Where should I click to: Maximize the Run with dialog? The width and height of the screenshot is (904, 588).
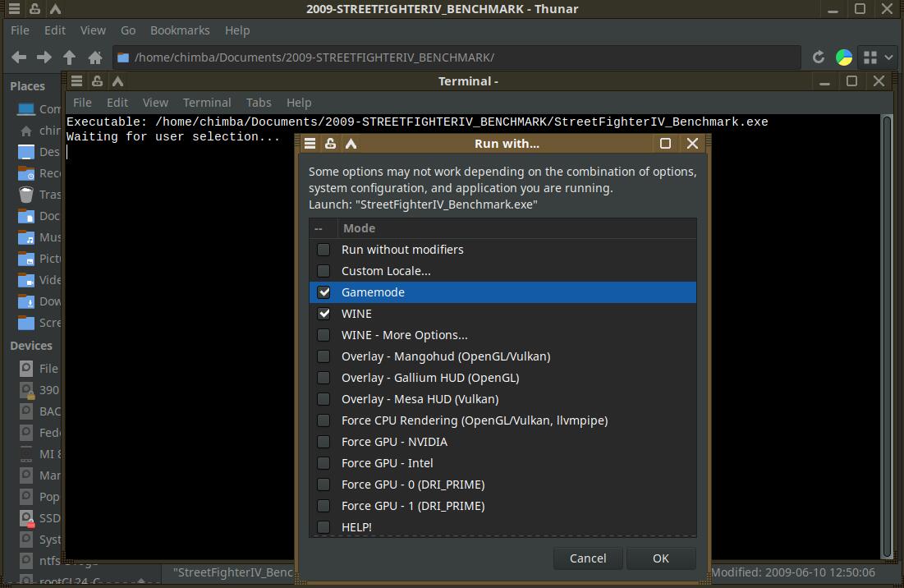[665, 144]
